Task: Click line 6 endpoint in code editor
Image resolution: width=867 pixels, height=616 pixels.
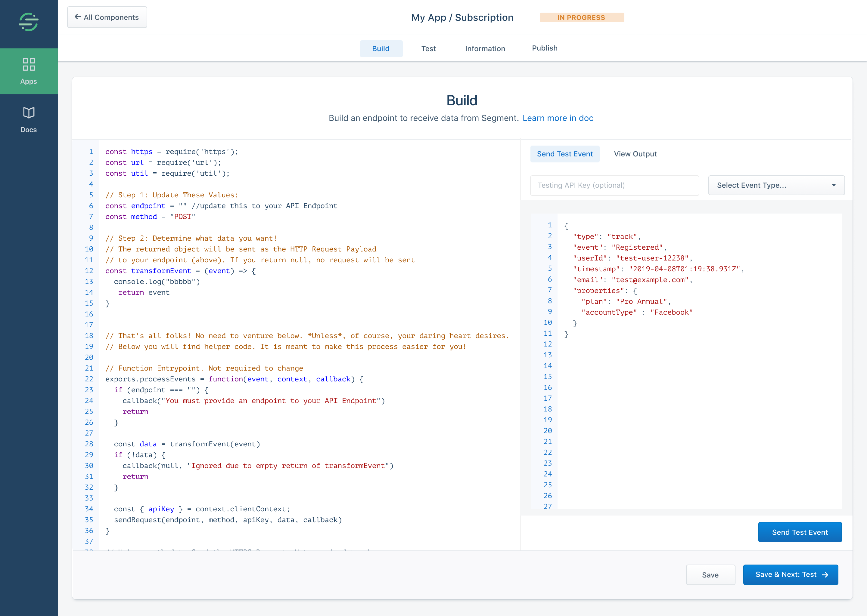Action: pyautogui.click(x=148, y=206)
